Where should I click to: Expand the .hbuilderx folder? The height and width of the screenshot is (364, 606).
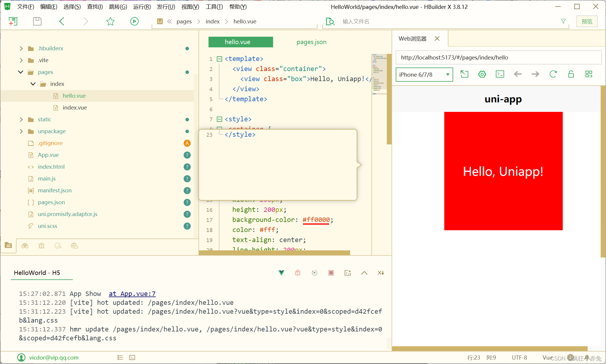pyautogui.click(x=21, y=48)
